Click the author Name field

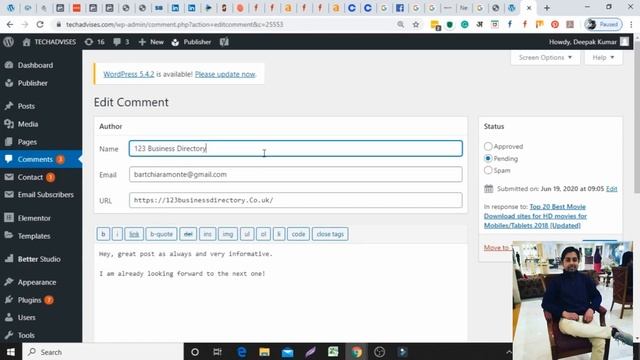coord(296,149)
